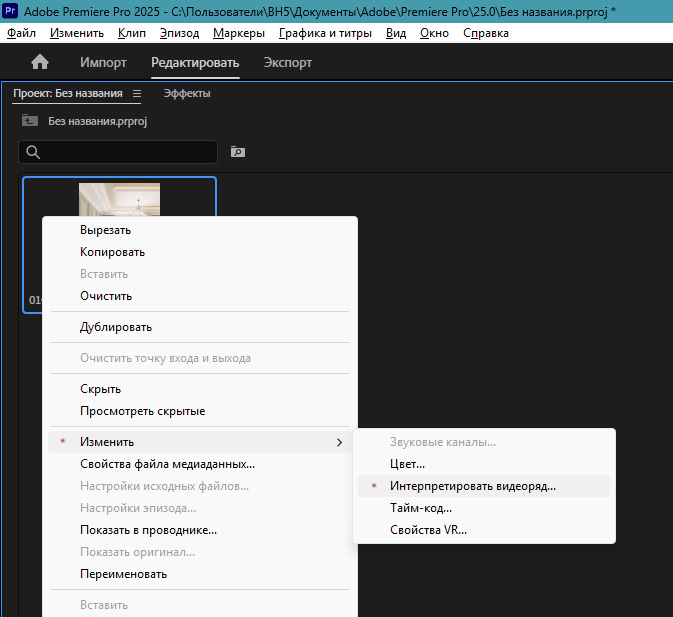The width and height of the screenshot is (673, 617).
Task: Open the Клип menu
Action: (x=132, y=33)
